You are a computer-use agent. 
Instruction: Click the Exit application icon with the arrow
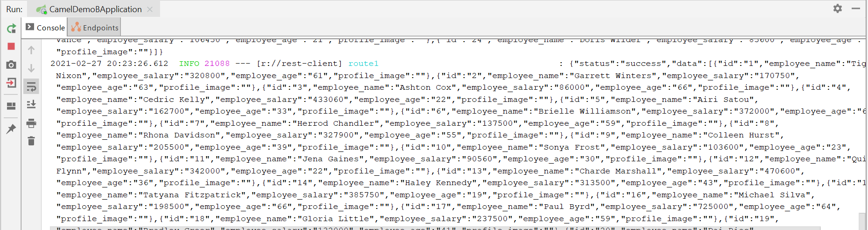[x=11, y=83]
